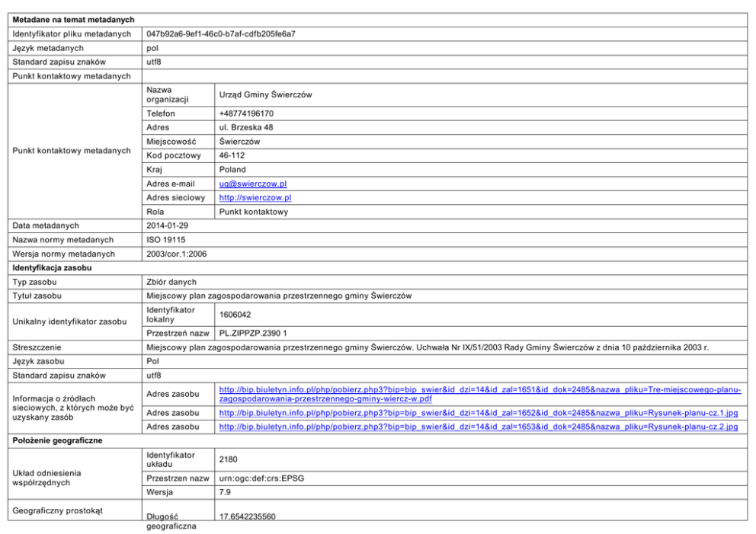Image resolution: width=756 pixels, height=534 pixels.
Task: Open the Rysunek-planu-cz.2.jpg resource link
Action: click(478, 427)
